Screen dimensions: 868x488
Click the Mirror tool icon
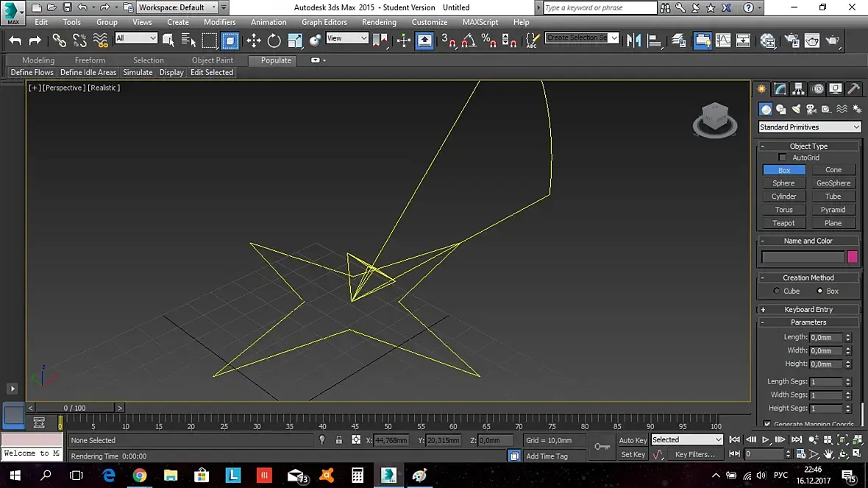click(634, 40)
